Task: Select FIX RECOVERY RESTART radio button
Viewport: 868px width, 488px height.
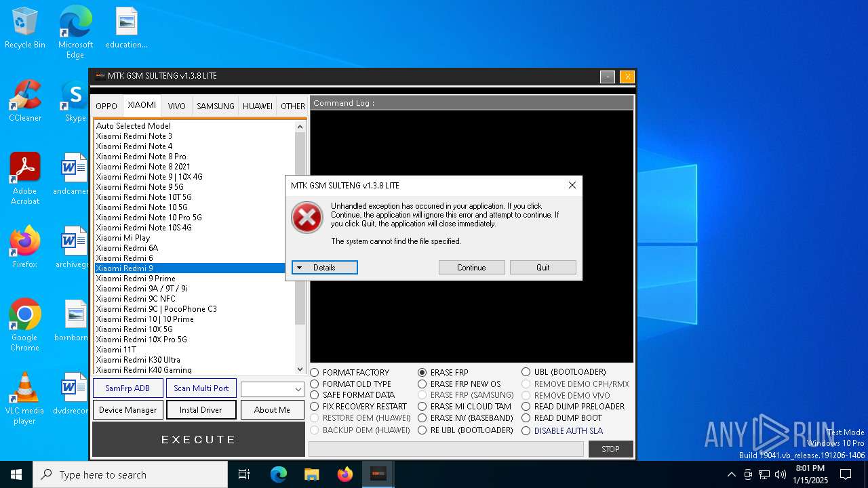Action: coord(359,407)
